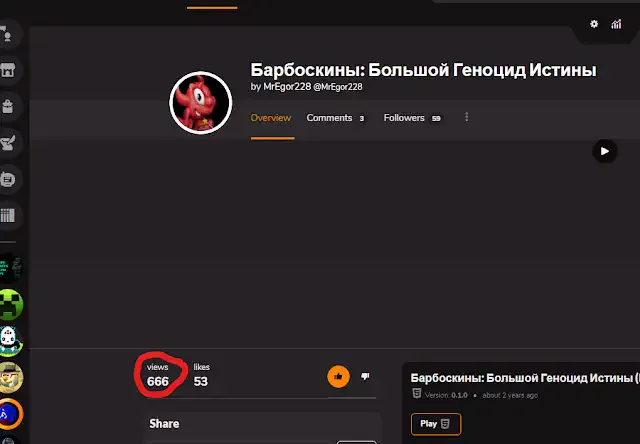Toggle the orange thumbs-up like button

338,376
